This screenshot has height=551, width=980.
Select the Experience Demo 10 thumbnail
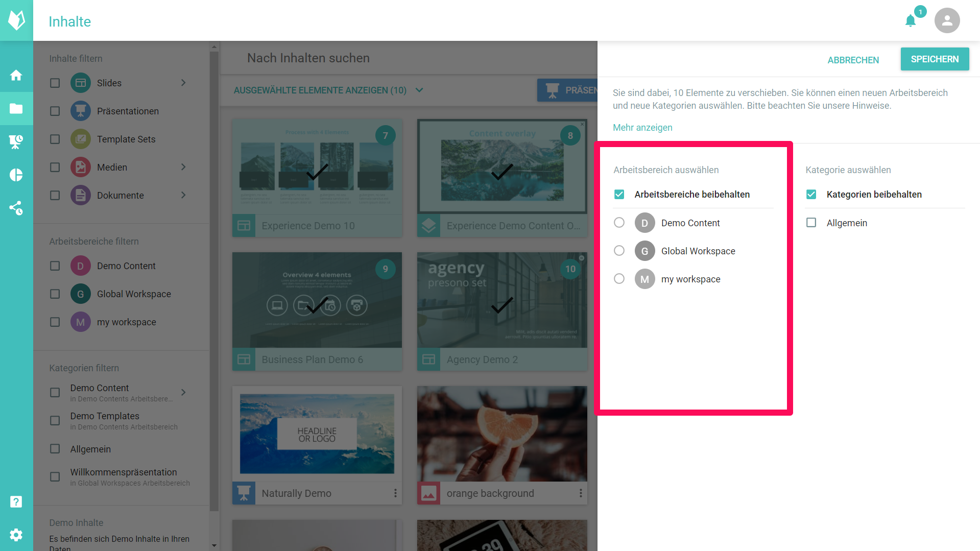click(x=317, y=166)
